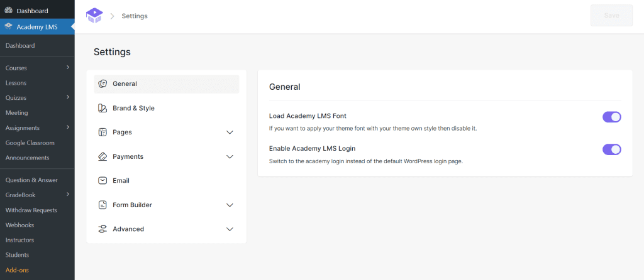The height and width of the screenshot is (280, 644).
Task: Expand the Advanced settings chevron
Action: (x=230, y=229)
